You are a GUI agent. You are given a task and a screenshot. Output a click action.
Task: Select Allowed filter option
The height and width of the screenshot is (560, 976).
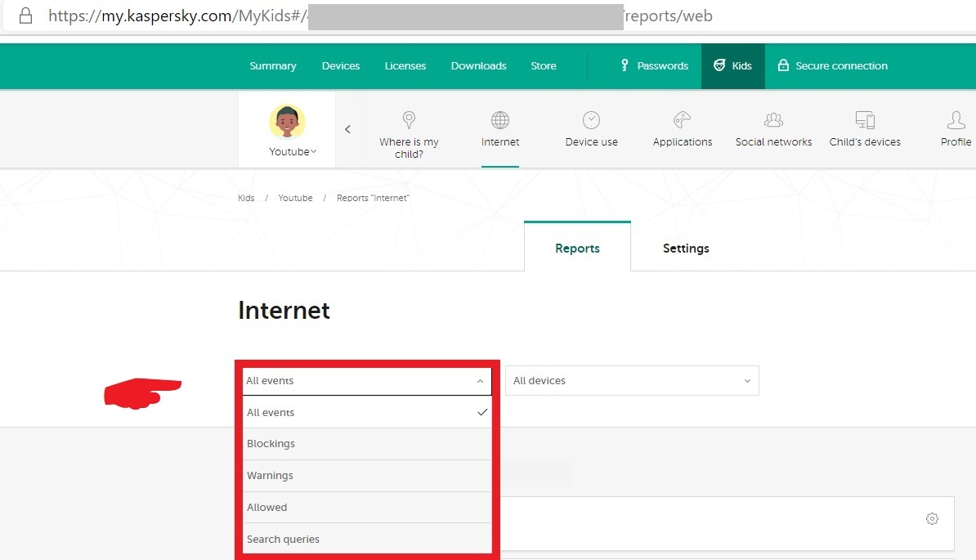(x=367, y=507)
